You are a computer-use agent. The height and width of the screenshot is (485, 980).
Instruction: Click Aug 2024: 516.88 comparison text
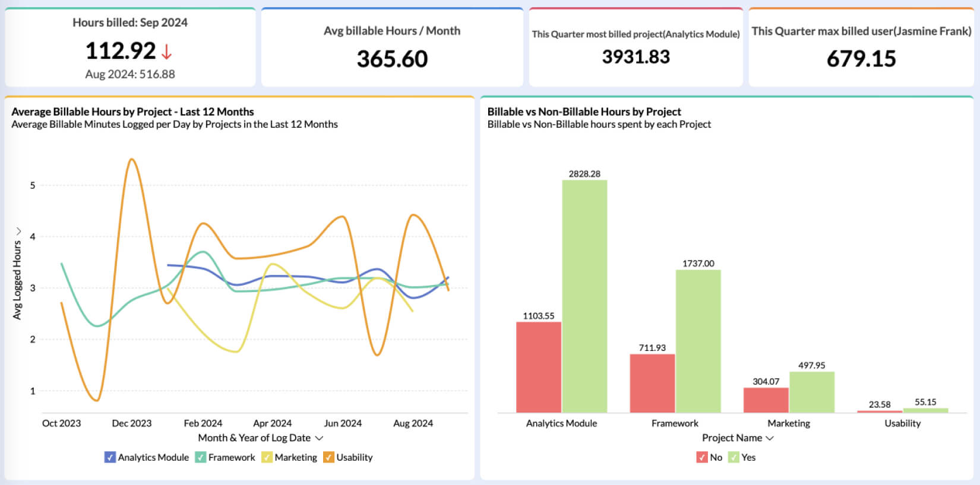pyautogui.click(x=130, y=74)
